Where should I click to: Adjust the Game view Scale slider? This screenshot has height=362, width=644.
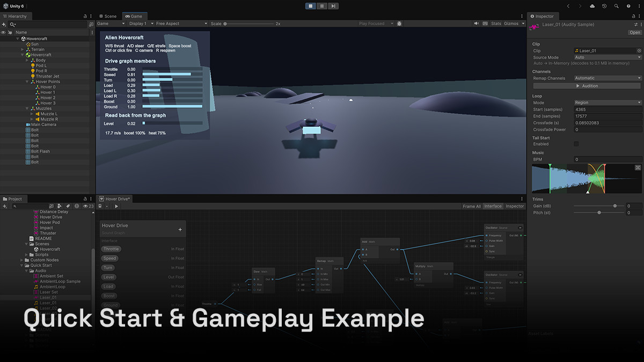click(249, 24)
